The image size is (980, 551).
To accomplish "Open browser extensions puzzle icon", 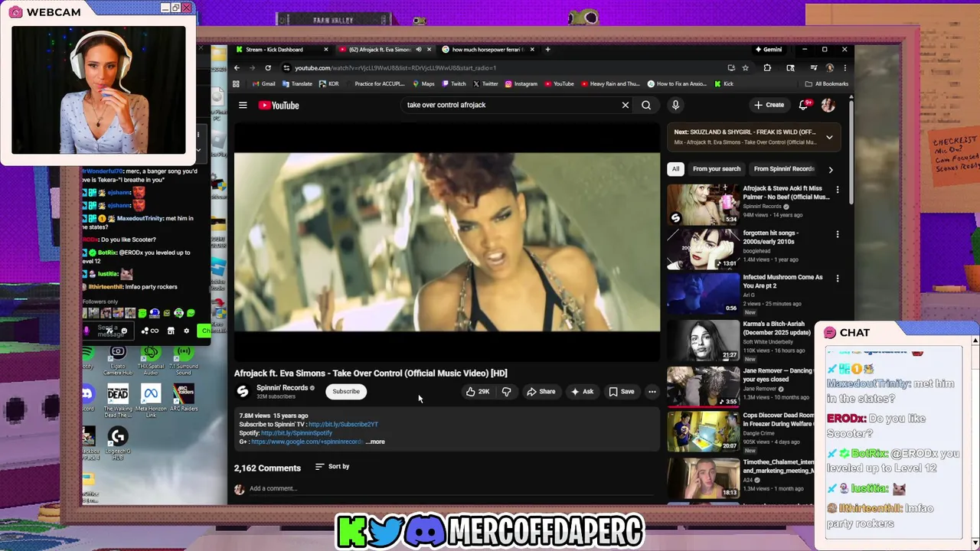I will tap(767, 68).
